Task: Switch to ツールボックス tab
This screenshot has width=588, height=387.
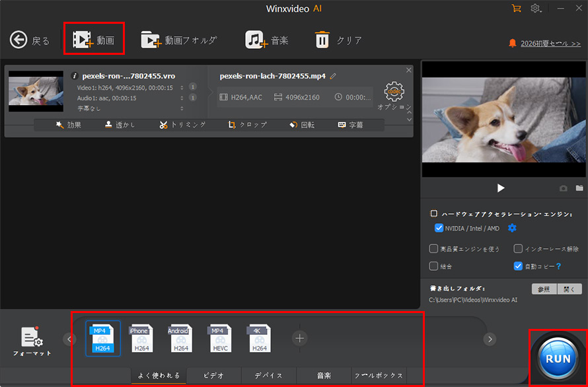Action: (379, 375)
